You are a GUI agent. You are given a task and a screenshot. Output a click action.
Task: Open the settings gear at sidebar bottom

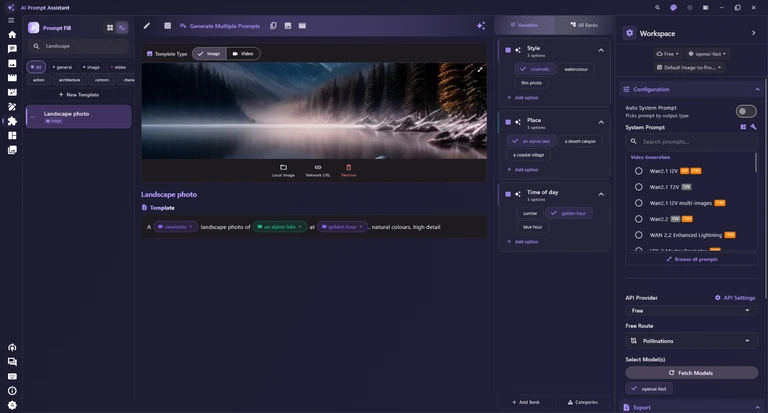12,405
